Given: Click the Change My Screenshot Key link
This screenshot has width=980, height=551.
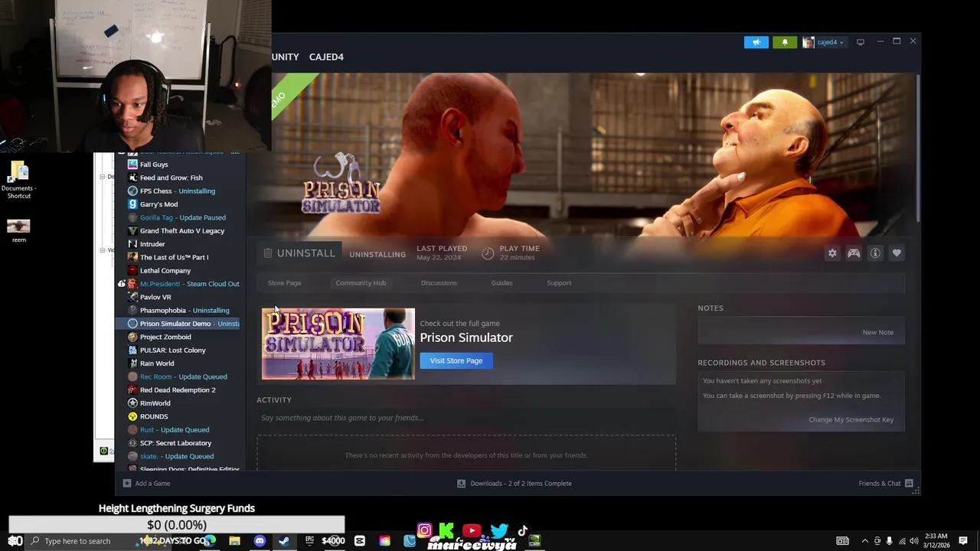Looking at the screenshot, I should click(x=851, y=419).
